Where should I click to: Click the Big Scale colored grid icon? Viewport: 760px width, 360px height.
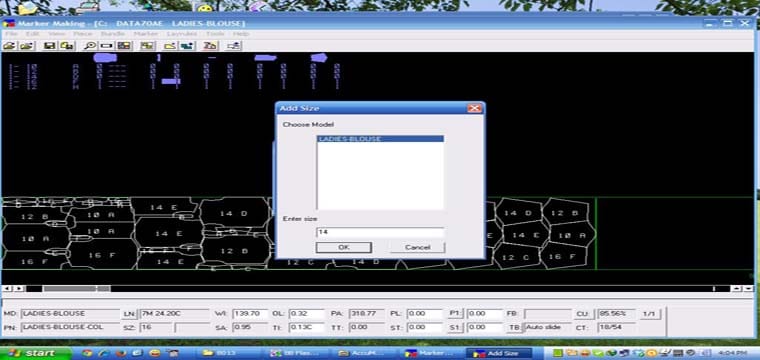[x=124, y=46]
